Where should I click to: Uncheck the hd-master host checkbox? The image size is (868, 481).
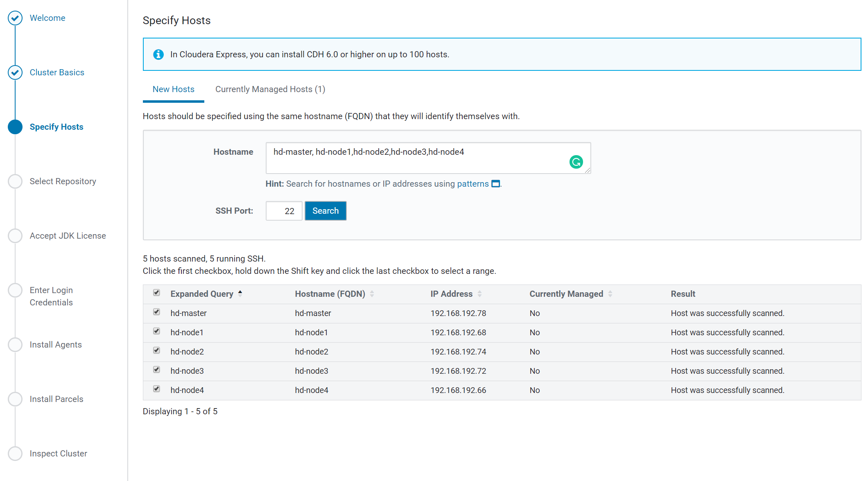(x=156, y=312)
